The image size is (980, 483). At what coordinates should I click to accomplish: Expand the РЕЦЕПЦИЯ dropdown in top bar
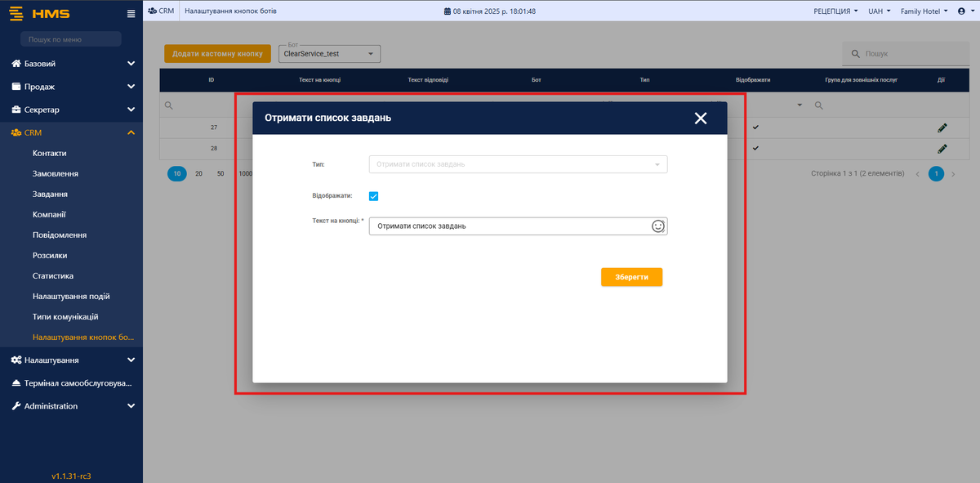click(x=835, y=11)
